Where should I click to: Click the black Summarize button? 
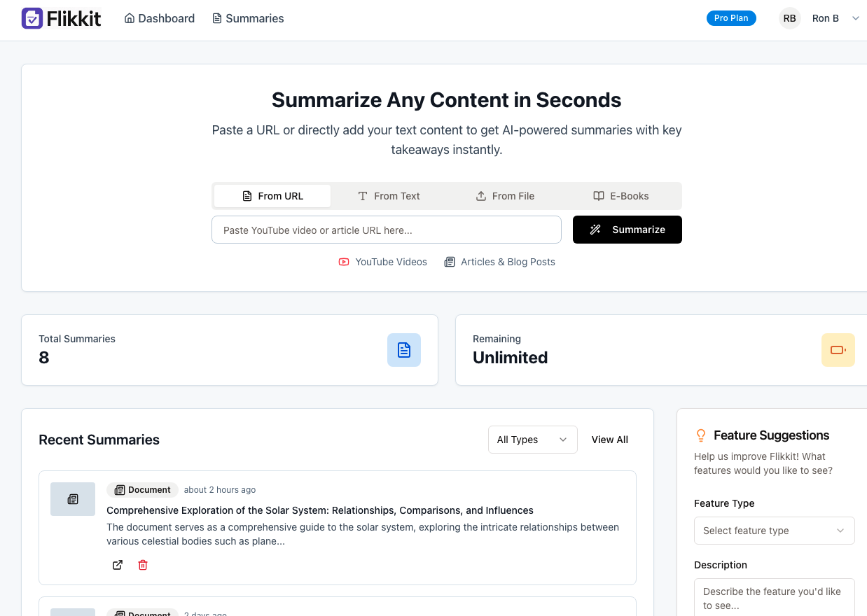click(x=627, y=230)
